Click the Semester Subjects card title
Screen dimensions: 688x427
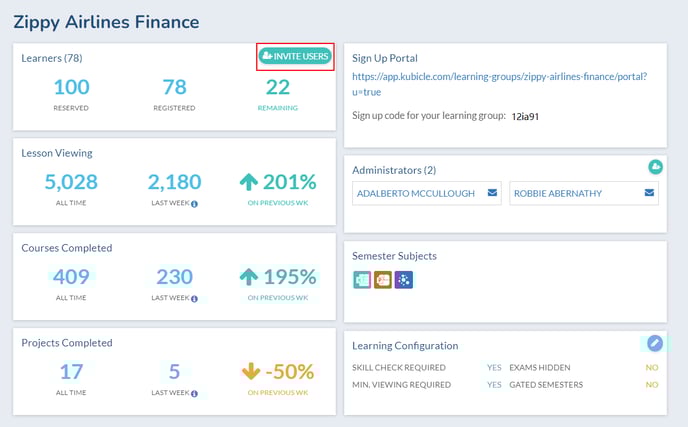point(394,256)
